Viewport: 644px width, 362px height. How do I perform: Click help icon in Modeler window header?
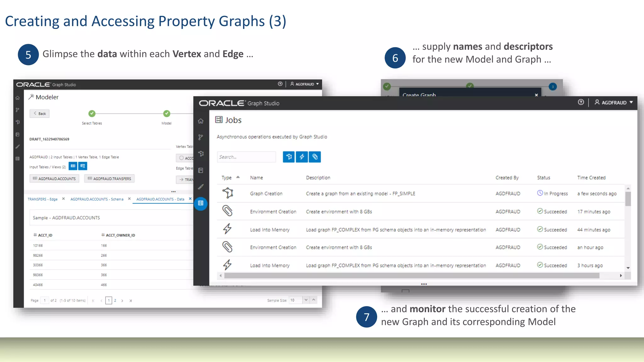click(x=280, y=84)
